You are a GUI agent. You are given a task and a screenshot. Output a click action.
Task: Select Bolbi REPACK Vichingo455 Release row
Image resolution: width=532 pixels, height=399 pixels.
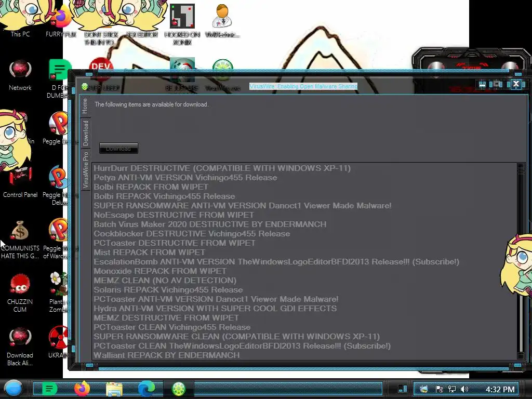304,196
